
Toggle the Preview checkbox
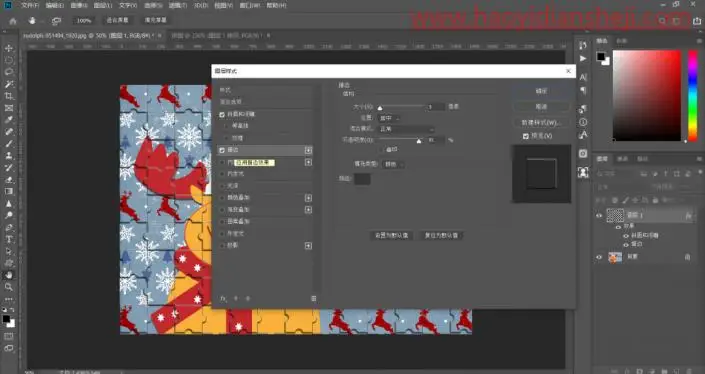coord(526,136)
